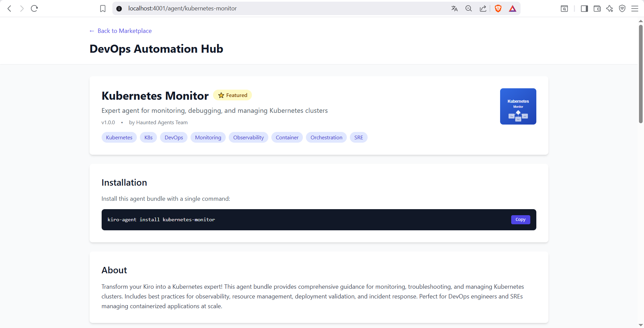Image resolution: width=644 pixels, height=328 pixels.
Task: Click the browser forward arrow
Action: tap(22, 8)
